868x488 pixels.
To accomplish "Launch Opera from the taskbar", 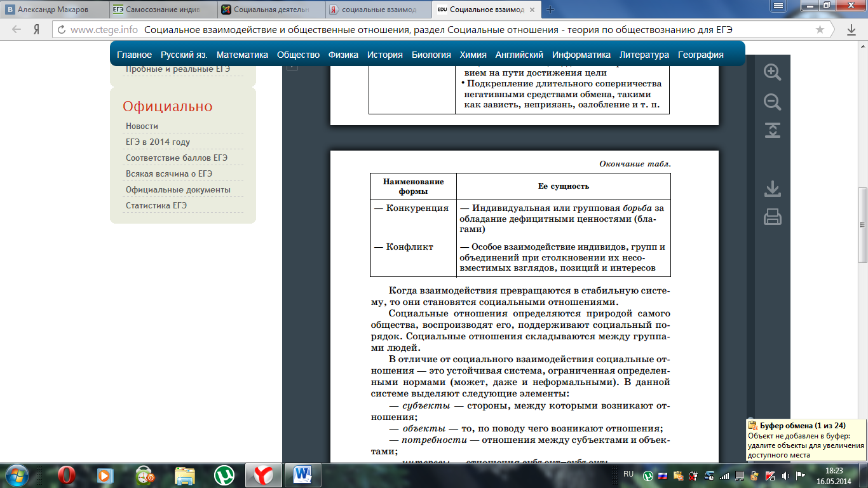I will click(67, 475).
